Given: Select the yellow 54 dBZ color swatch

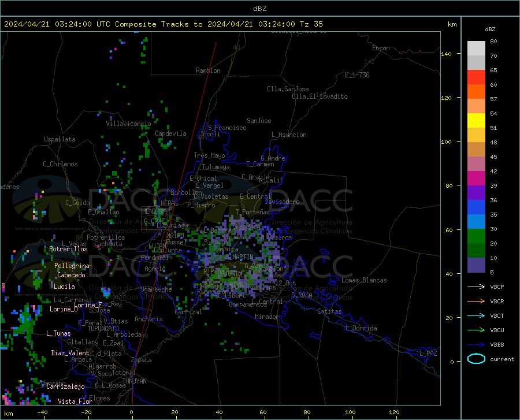Looking at the screenshot, I should point(476,121).
